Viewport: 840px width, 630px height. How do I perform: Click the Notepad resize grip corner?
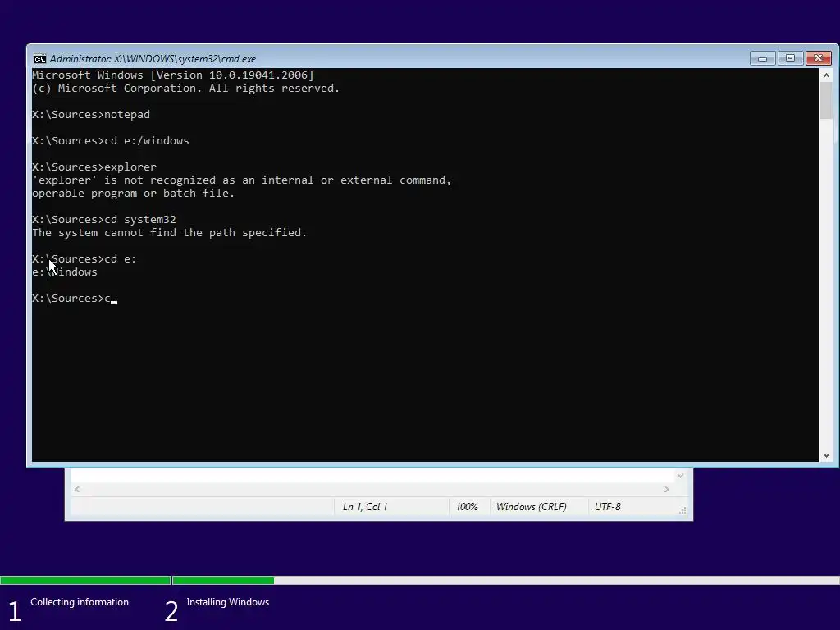tap(682, 511)
